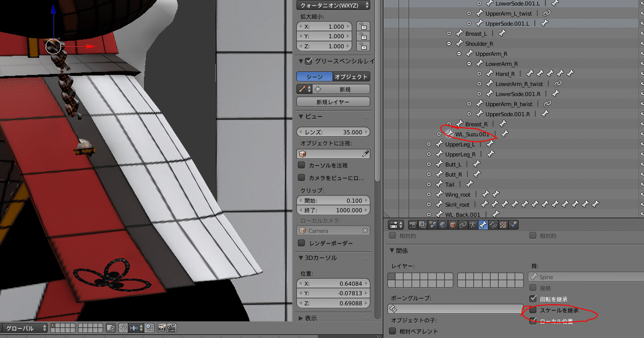Open the World properties tab
Screen dimensions: 644x338
click(x=443, y=225)
